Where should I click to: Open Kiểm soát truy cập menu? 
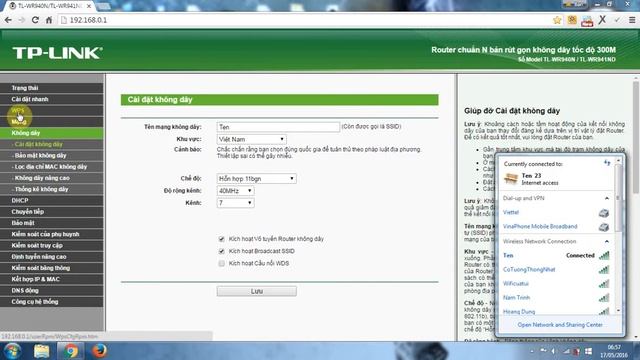(52, 246)
